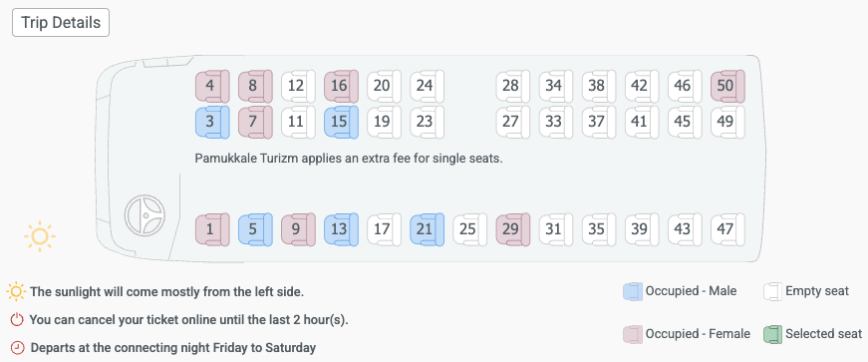This screenshot has width=868, height=362.
Task: Click male-occupied seat 21
Action: click(x=427, y=229)
